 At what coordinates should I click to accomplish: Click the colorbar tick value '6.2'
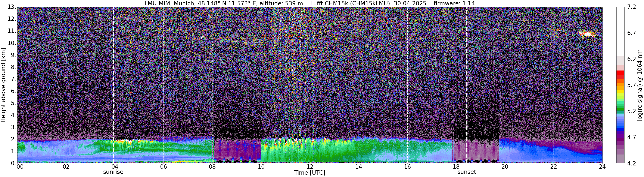coord(632,59)
